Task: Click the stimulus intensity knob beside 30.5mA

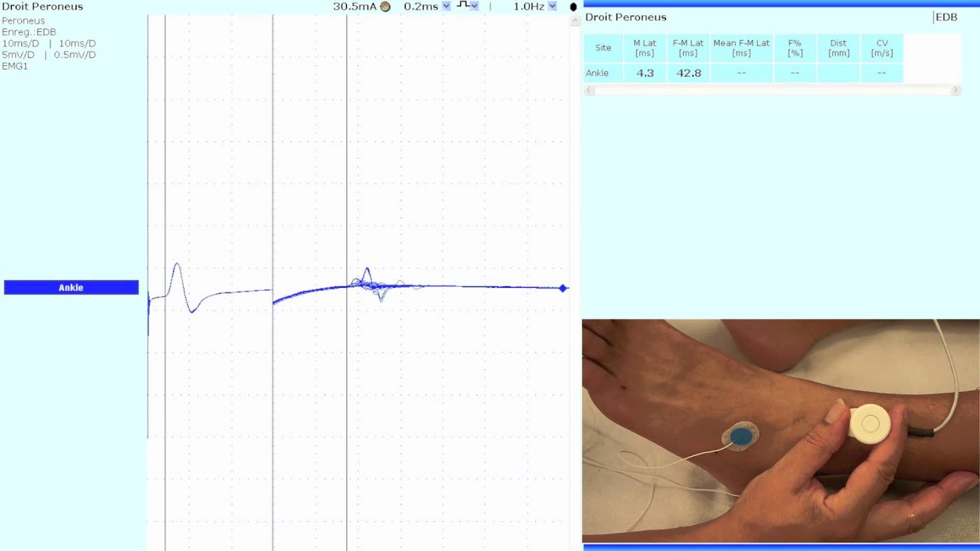Action: point(385,6)
